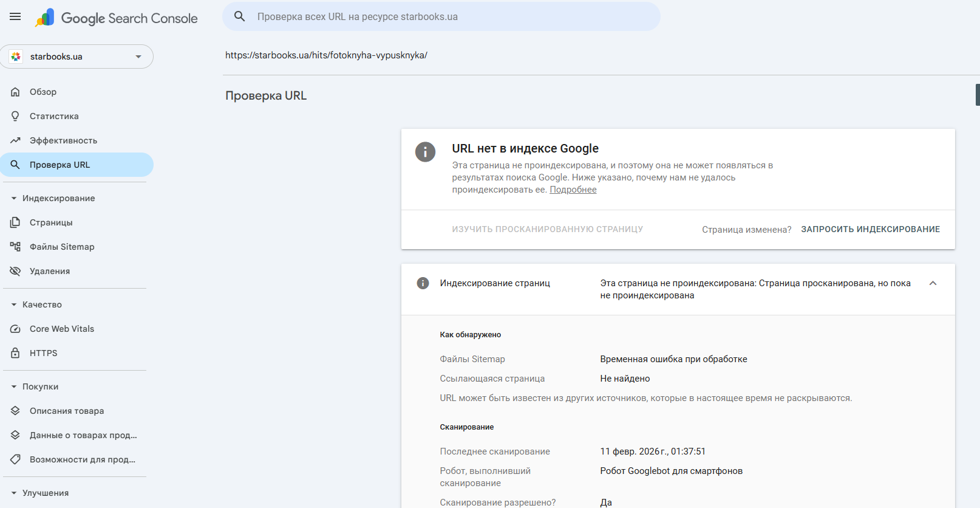
Task: Collapse the Качество sidebar section
Action: [x=14, y=304]
